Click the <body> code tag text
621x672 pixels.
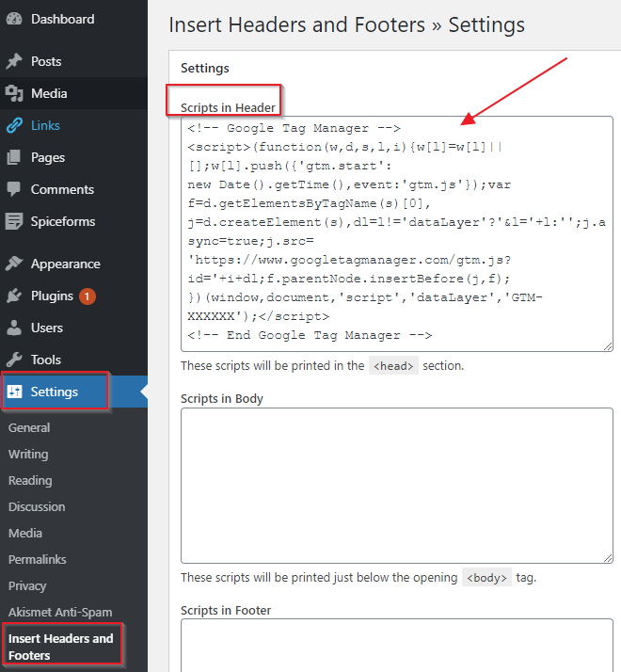click(486, 578)
